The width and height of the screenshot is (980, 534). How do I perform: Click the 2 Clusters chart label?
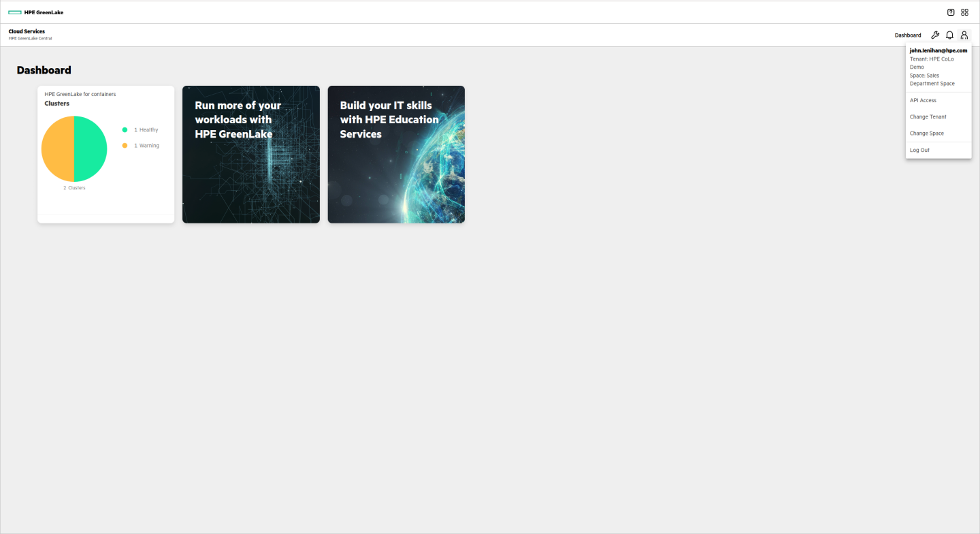click(74, 187)
